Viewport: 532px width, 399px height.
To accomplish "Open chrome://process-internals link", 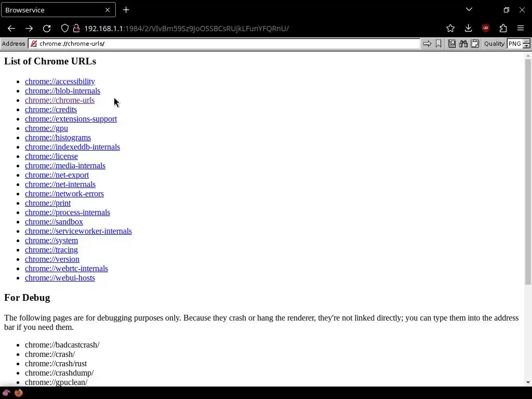I will 68,212.
